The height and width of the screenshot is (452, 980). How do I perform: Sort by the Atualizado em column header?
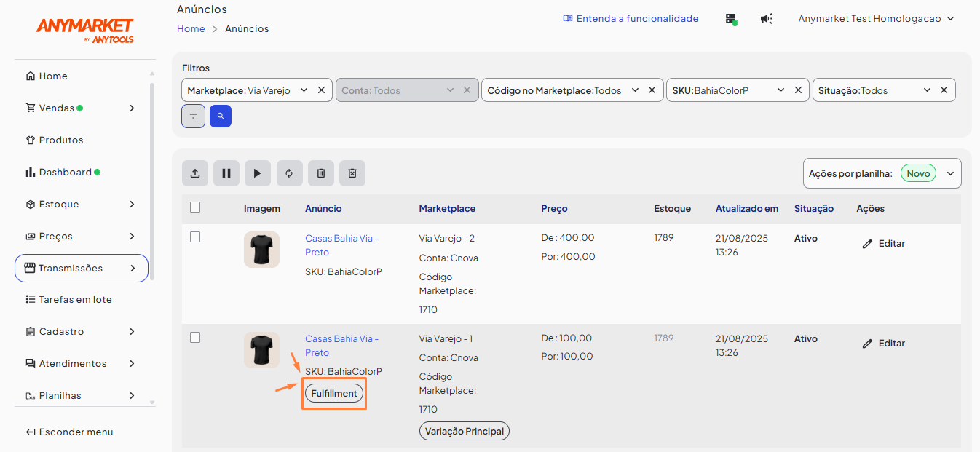[x=747, y=208]
